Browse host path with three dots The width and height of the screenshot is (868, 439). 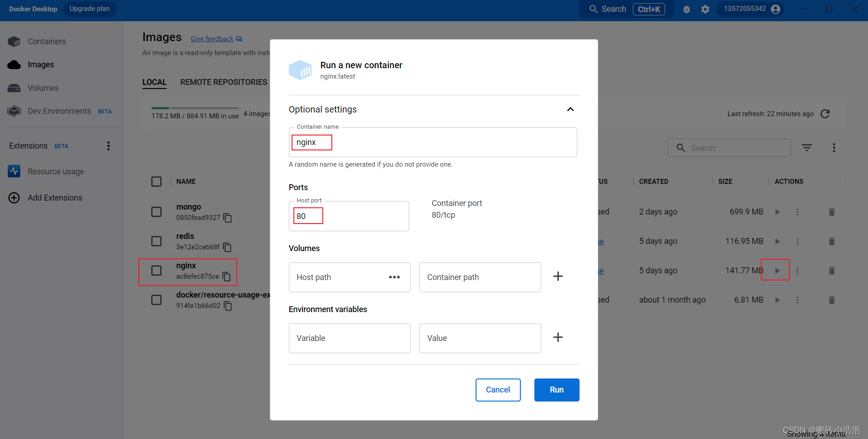point(394,277)
